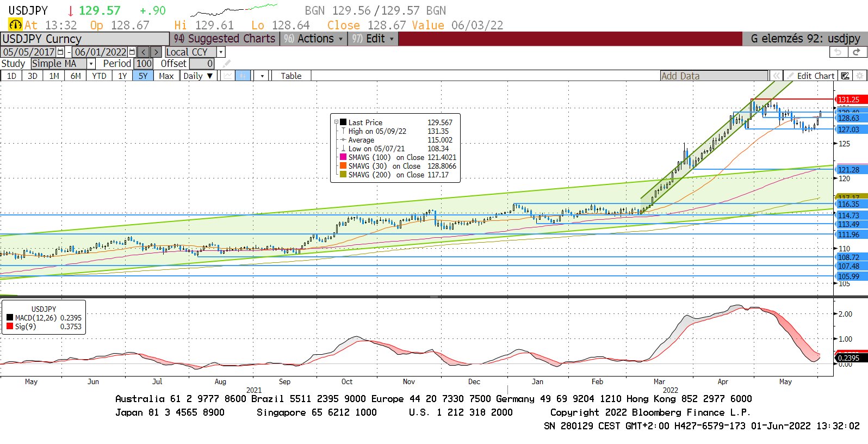Open Suggested Charts
Screen dimensions: 868x444
tap(225, 39)
